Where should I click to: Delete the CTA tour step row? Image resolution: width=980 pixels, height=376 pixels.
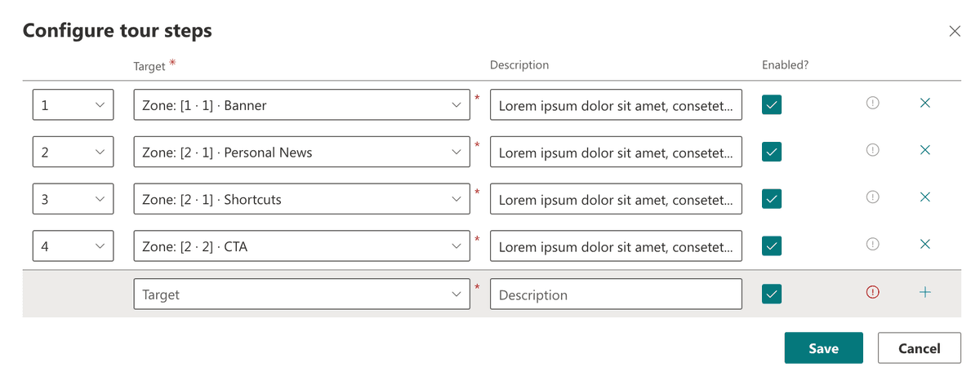point(925,244)
